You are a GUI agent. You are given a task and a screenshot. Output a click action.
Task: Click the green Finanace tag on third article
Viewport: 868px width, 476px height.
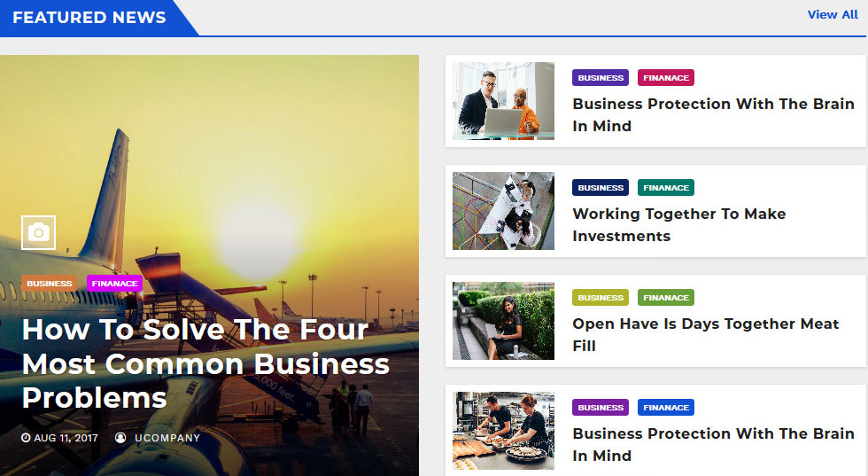pyautogui.click(x=666, y=298)
